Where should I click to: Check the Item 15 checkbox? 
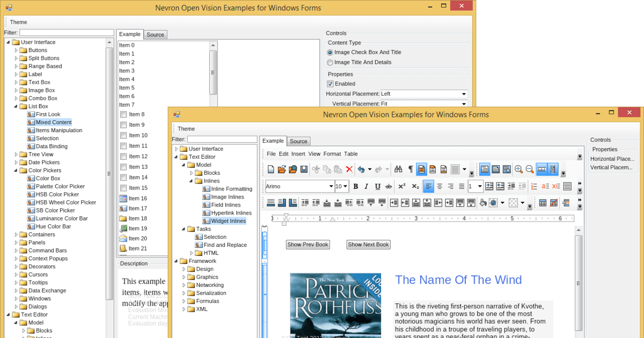click(123, 188)
